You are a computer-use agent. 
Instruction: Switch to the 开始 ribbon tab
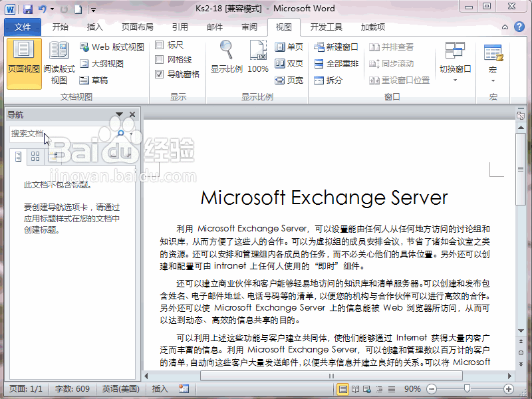tap(61, 27)
